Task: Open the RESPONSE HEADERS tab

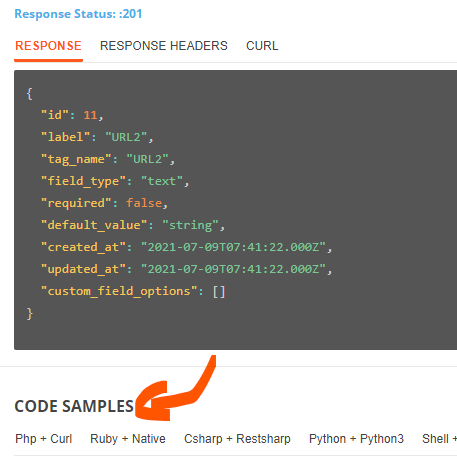Action: [x=164, y=46]
